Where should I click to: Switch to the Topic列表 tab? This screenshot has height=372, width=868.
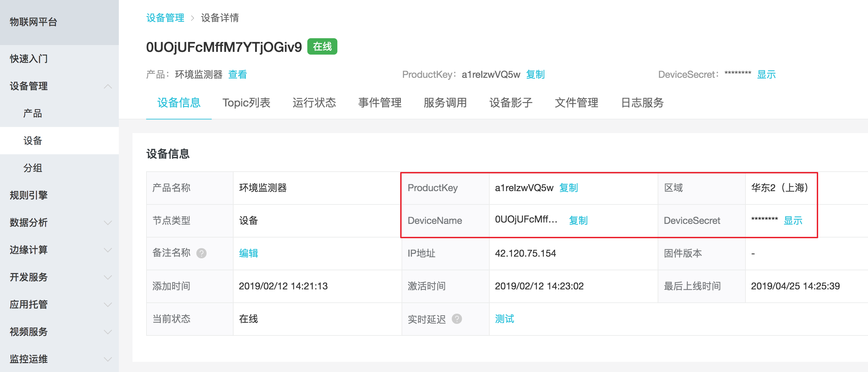click(x=247, y=103)
